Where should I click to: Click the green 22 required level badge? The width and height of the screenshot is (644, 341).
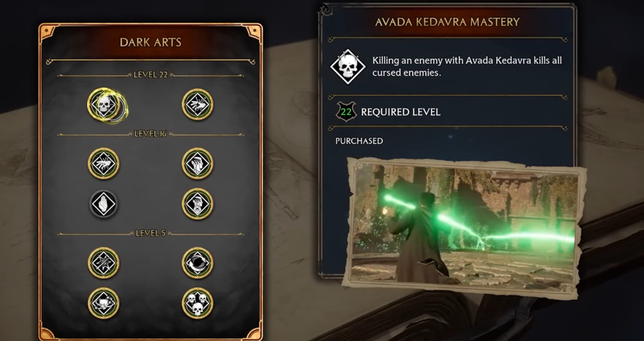346,112
